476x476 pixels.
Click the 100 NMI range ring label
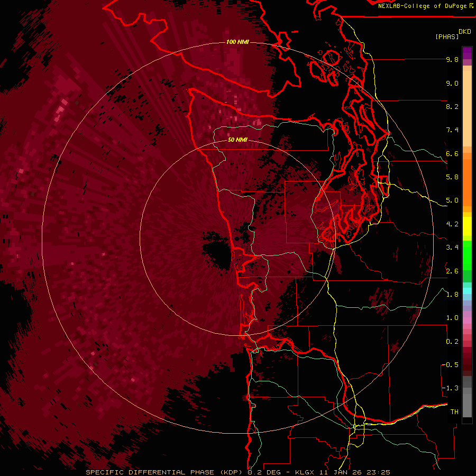tap(237, 42)
